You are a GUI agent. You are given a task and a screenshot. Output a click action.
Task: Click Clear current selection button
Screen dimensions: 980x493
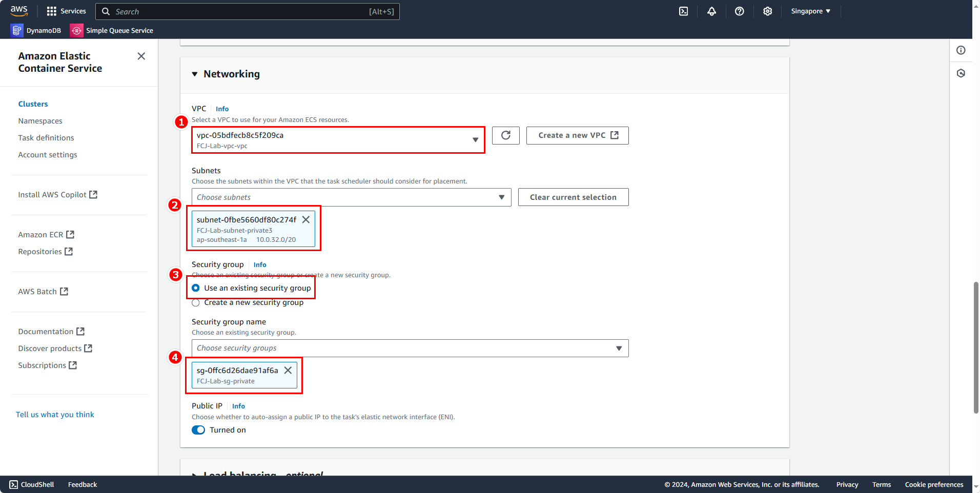pos(573,197)
